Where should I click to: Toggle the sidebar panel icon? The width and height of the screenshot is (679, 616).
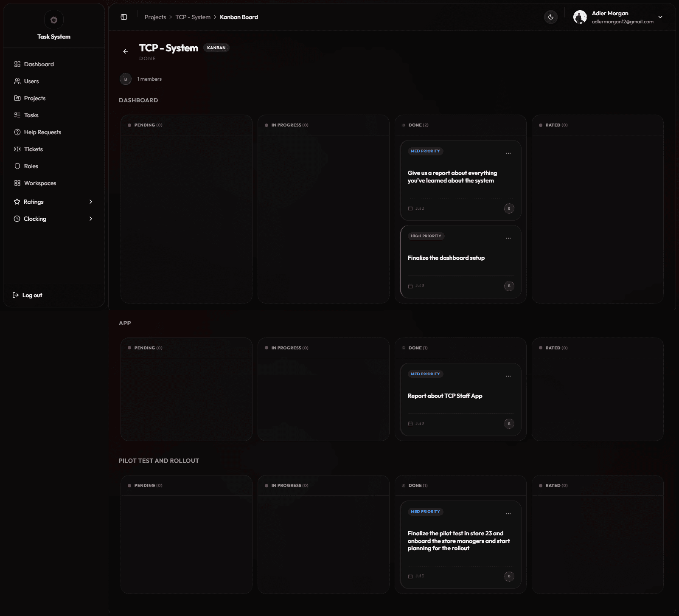(x=124, y=17)
